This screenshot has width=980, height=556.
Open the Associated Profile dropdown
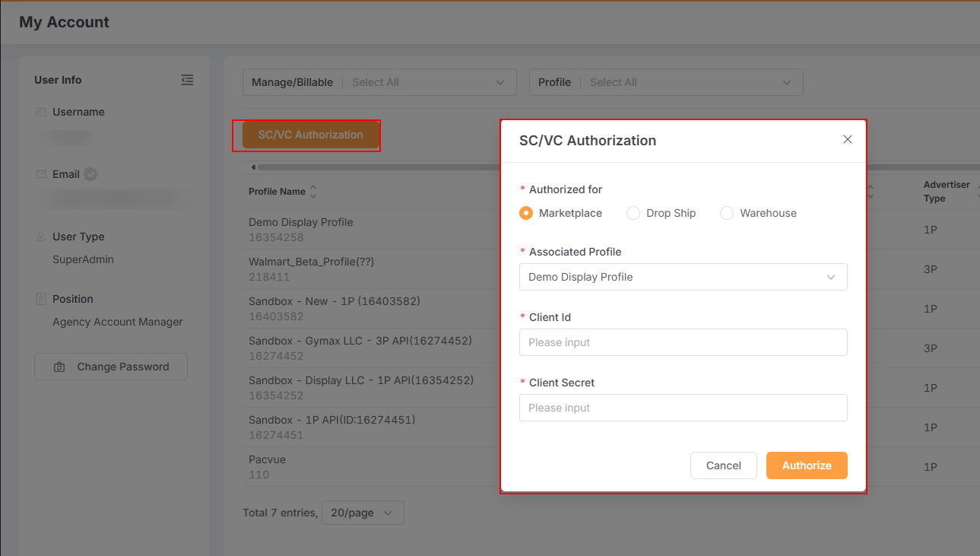pyautogui.click(x=683, y=277)
